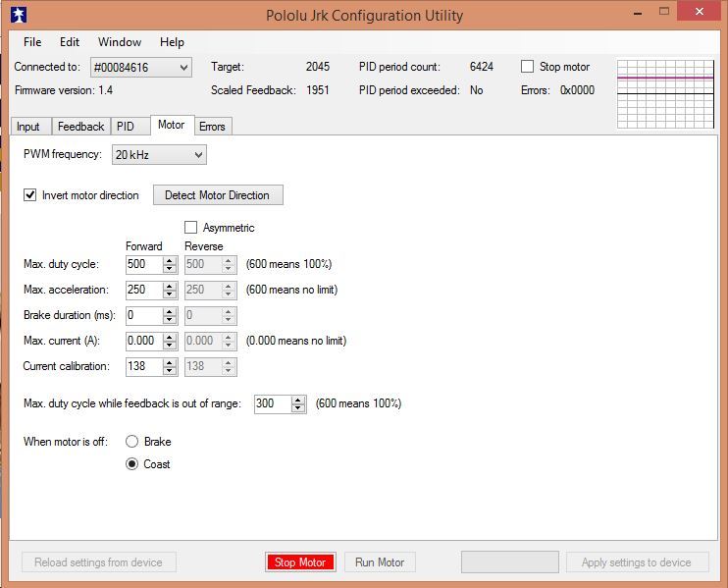Enable the Stop motor checkbox
728x588 pixels.
pyautogui.click(x=528, y=67)
